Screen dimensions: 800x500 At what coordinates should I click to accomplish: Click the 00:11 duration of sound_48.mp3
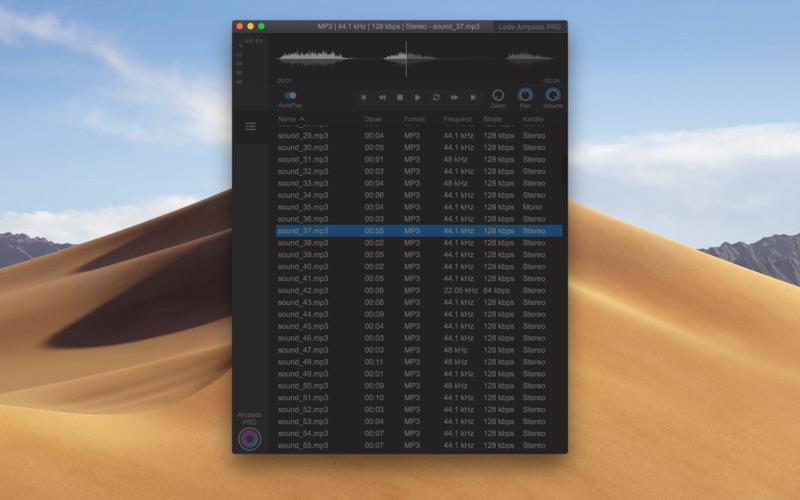pos(373,362)
